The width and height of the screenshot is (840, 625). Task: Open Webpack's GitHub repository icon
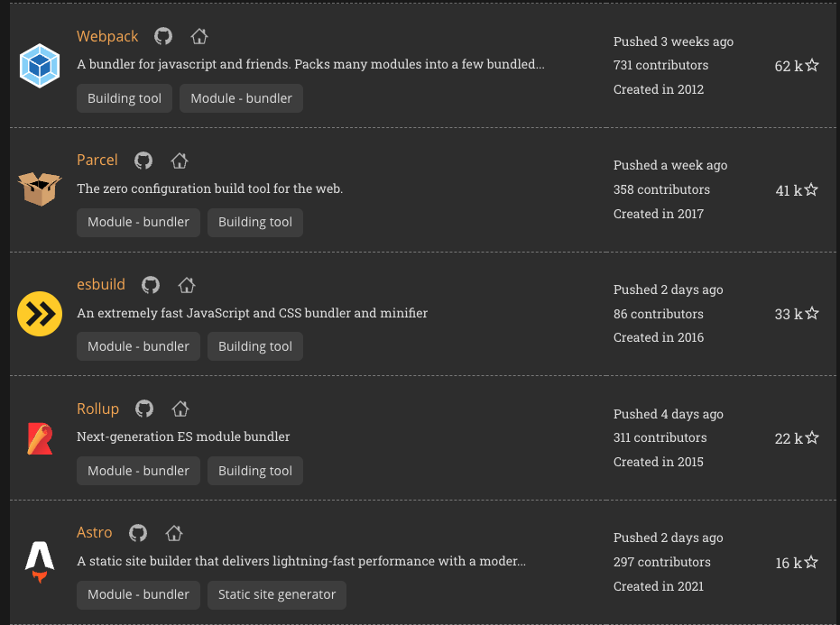(163, 37)
